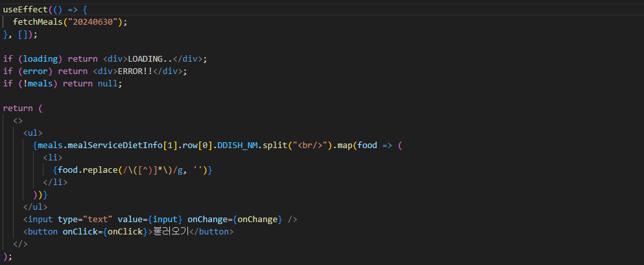The width and height of the screenshot is (644, 265).
Task: Click the null keyword
Action: tap(108, 84)
